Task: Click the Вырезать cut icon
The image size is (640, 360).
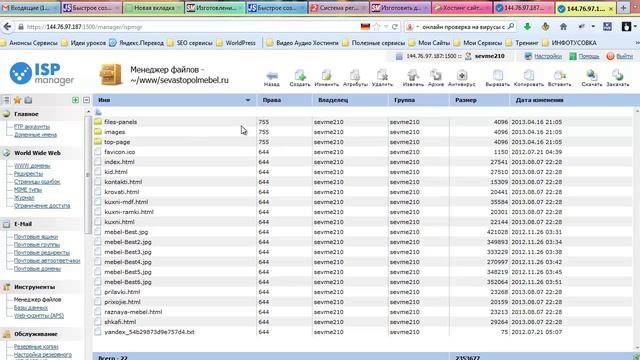Action: click(498, 78)
